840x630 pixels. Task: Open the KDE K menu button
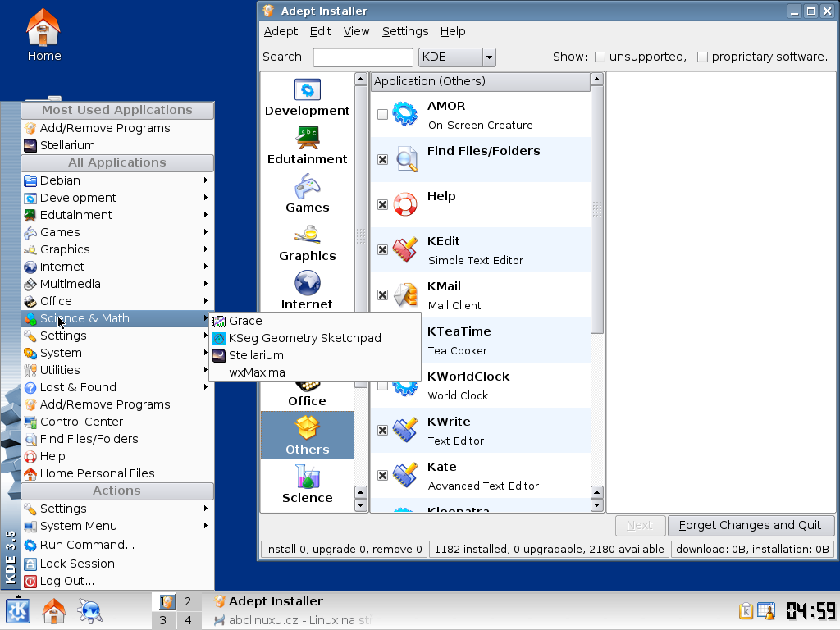18,610
